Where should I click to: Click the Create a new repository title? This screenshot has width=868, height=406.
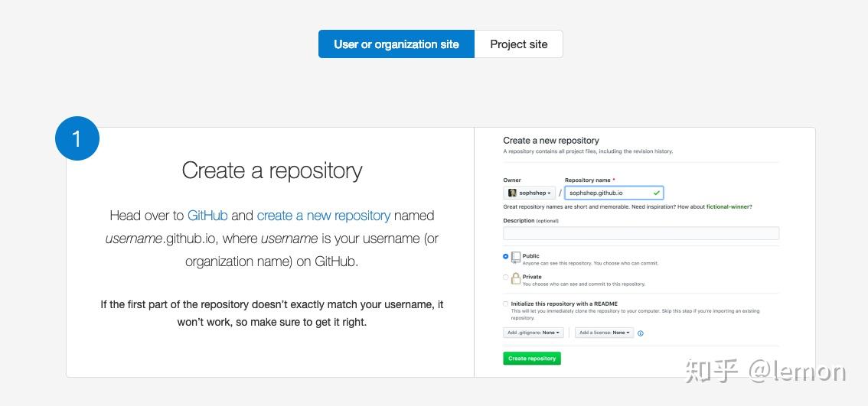point(551,141)
